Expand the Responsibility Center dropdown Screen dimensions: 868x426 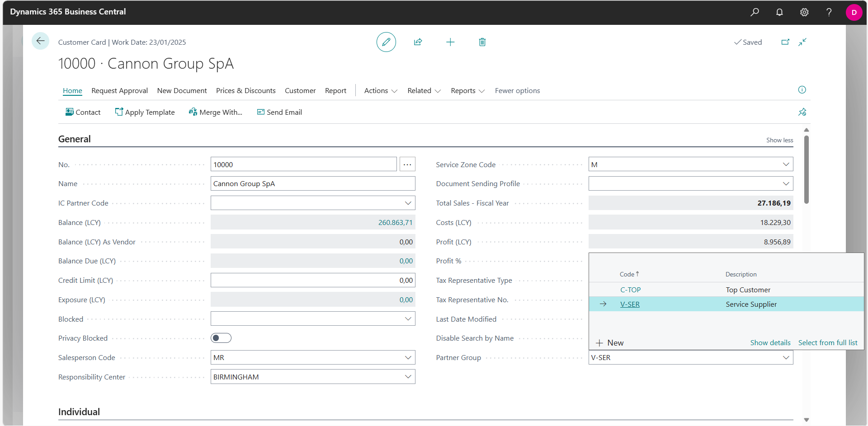pos(408,377)
